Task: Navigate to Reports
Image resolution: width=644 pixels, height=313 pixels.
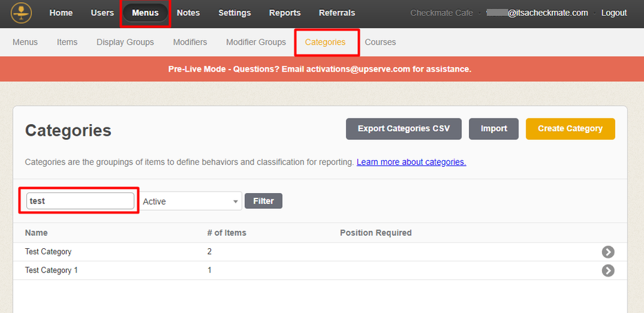Action: 285,13
